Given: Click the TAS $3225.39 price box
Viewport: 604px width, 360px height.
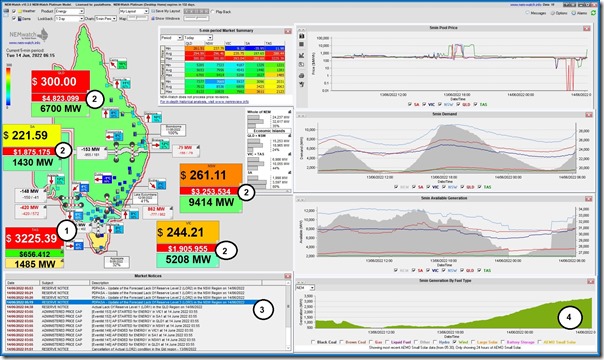Looking at the screenshot, I should 34,238.
